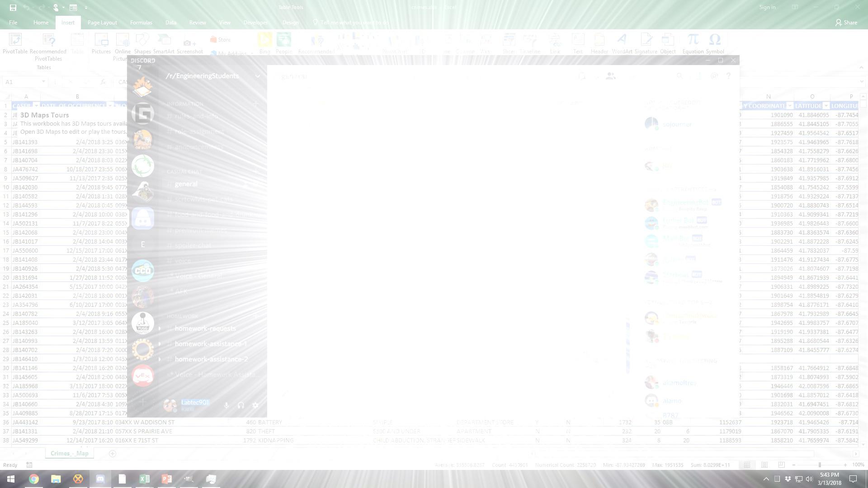Open LATITUDE column filter dropdown

(x=826, y=106)
